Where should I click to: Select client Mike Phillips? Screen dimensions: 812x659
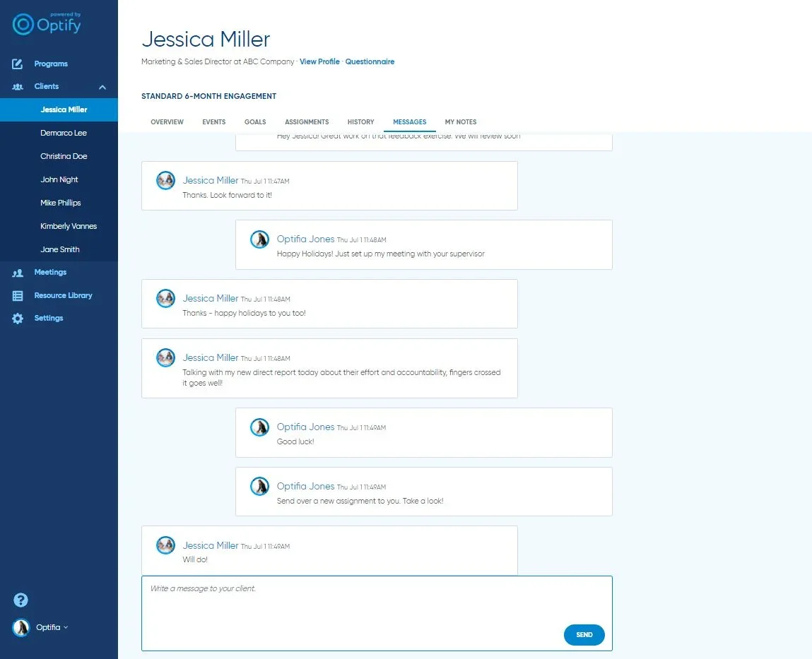(x=59, y=203)
